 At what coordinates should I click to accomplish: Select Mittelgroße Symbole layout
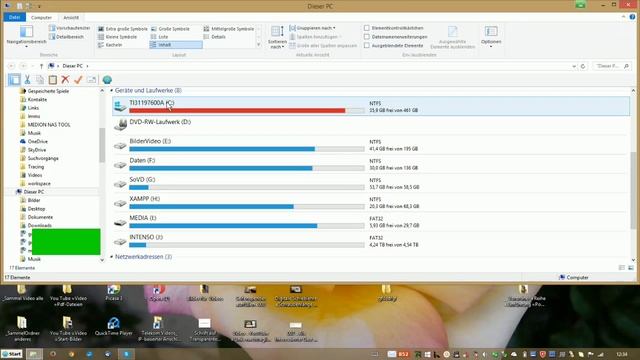(x=229, y=29)
